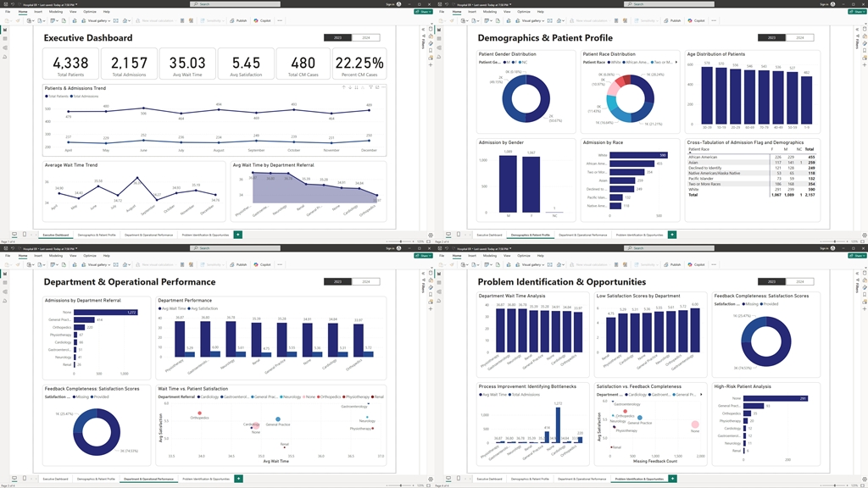The height and width of the screenshot is (488, 868).
Task: Open Modeling ribbon tab in Demographics & Patient Profile window
Action: pos(489,12)
